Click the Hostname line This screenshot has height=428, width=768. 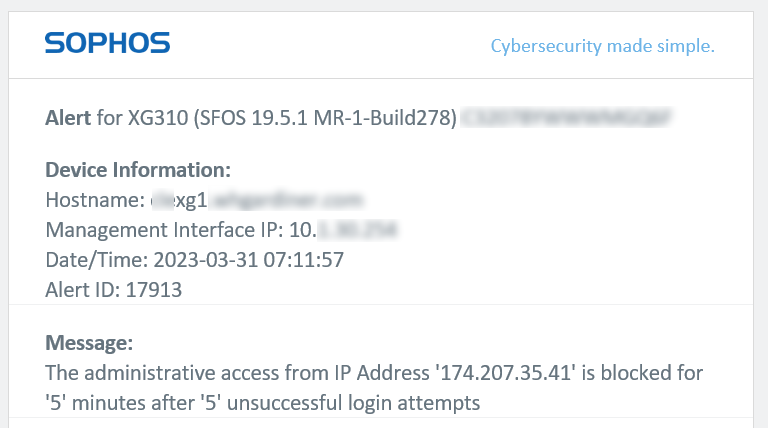(203, 200)
